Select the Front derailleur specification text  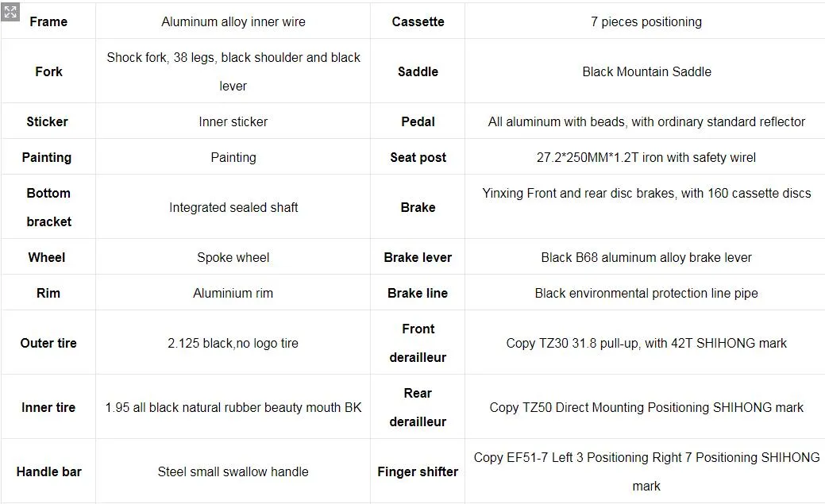pyautogui.click(x=646, y=343)
